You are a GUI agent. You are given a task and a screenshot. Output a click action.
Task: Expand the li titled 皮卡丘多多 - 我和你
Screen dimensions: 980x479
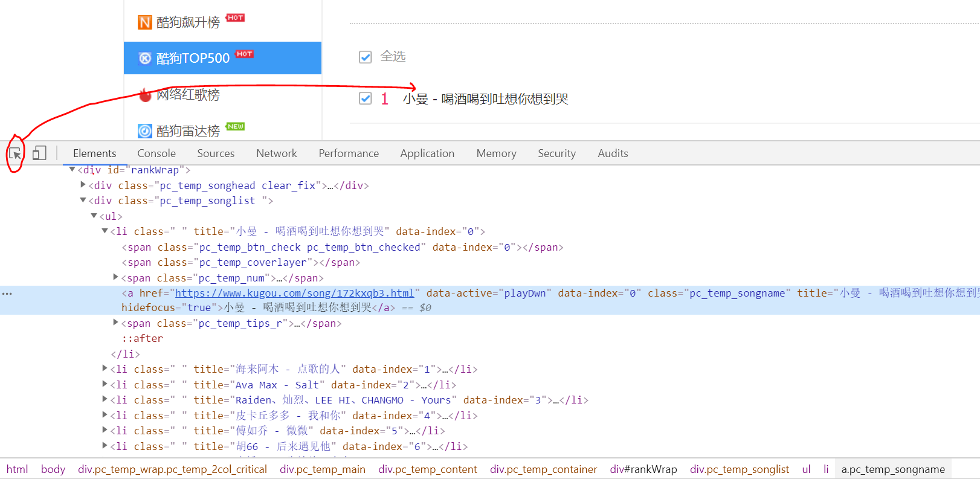[x=105, y=415]
